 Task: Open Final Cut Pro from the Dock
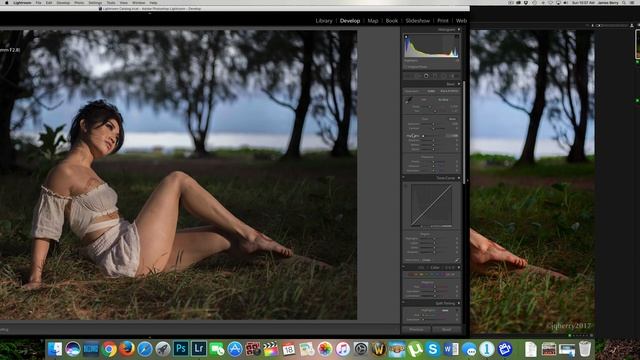point(271,349)
